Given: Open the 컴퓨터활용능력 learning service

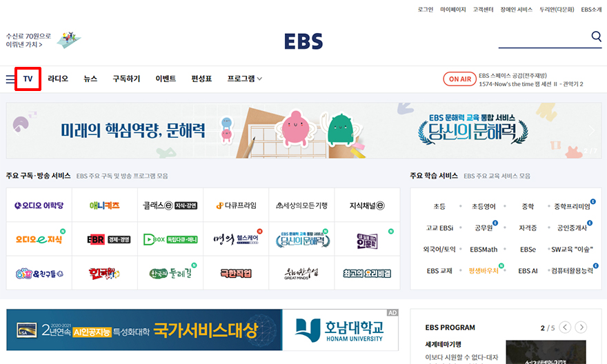Looking at the screenshot, I should (x=572, y=271).
